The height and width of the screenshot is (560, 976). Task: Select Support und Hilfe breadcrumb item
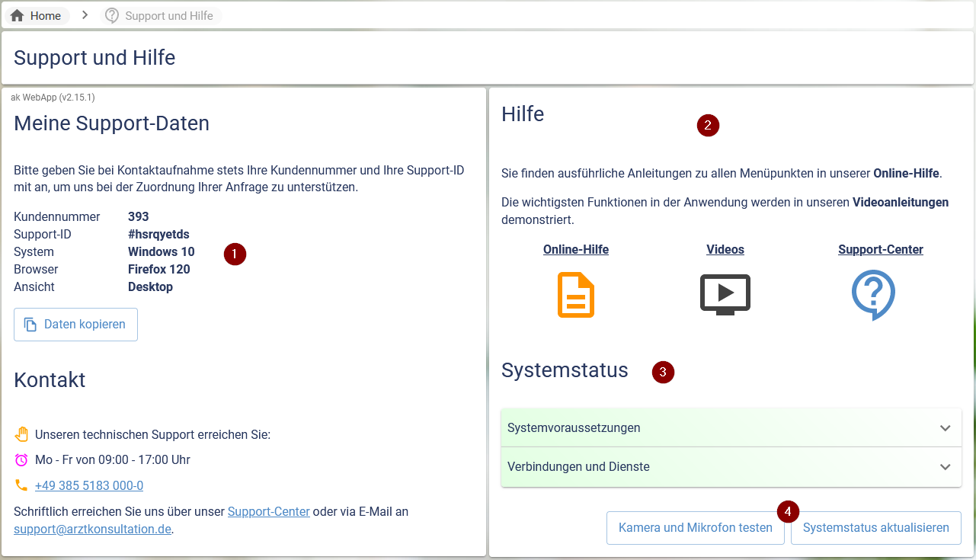click(x=168, y=16)
